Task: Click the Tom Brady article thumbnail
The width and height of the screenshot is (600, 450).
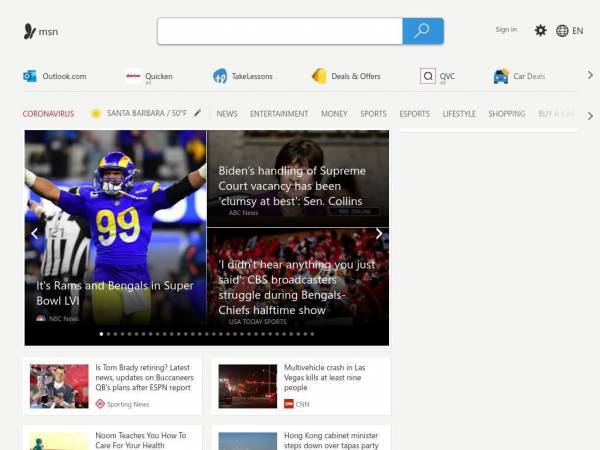Action: tap(59, 386)
